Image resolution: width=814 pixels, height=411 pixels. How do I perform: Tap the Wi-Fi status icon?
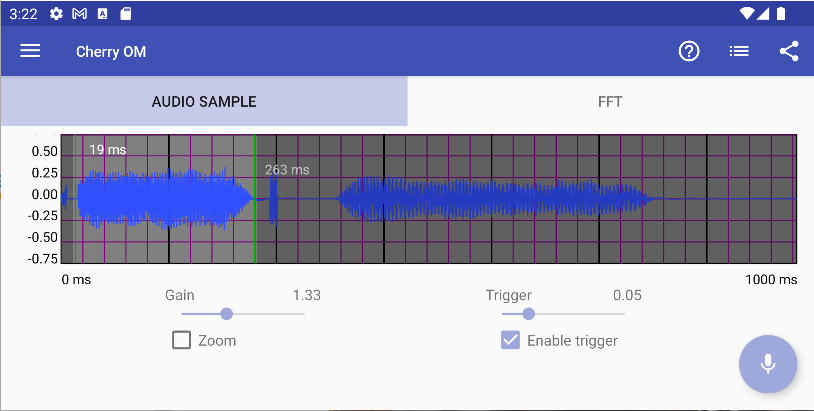point(747,13)
